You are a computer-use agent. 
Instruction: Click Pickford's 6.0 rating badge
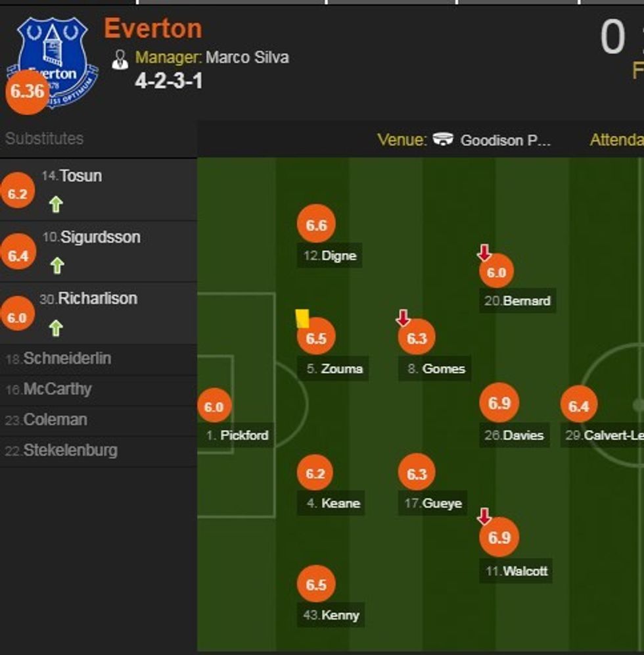click(x=214, y=407)
